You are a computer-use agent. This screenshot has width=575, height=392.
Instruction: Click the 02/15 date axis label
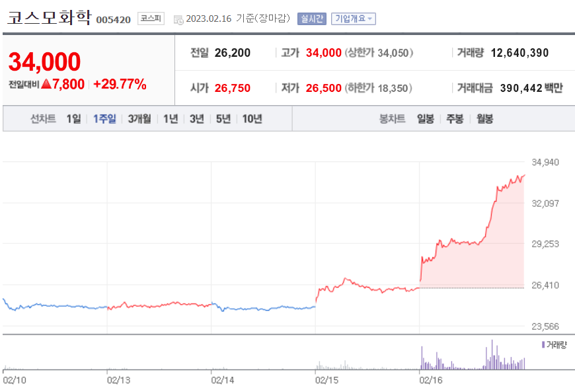[x=326, y=380]
